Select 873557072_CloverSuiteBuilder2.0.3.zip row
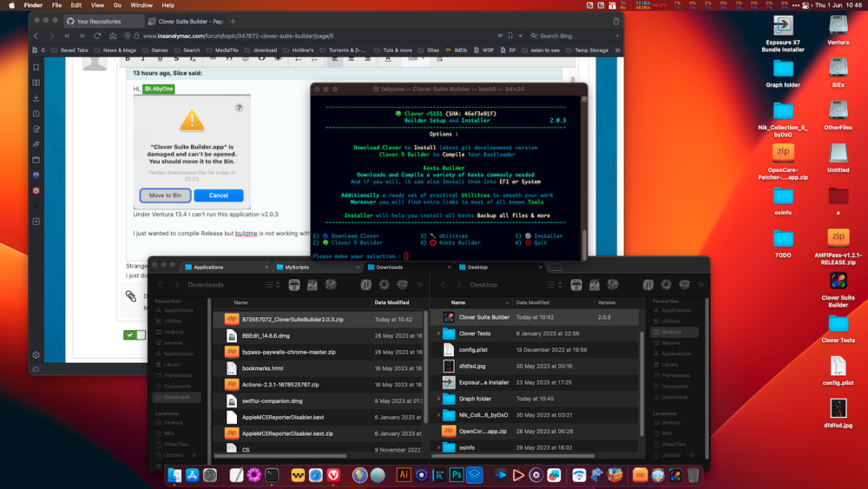868x489 pixels. [x=319, y=320]
